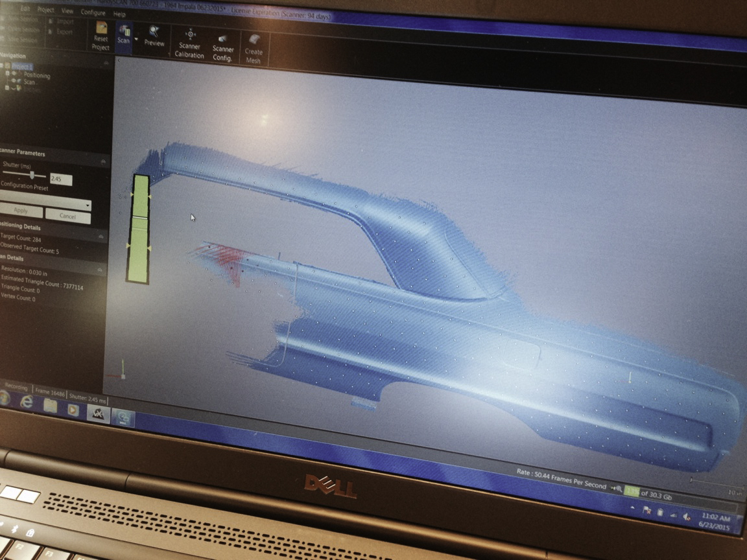Click the small arrow at viewport top-left

click(119, 61)
